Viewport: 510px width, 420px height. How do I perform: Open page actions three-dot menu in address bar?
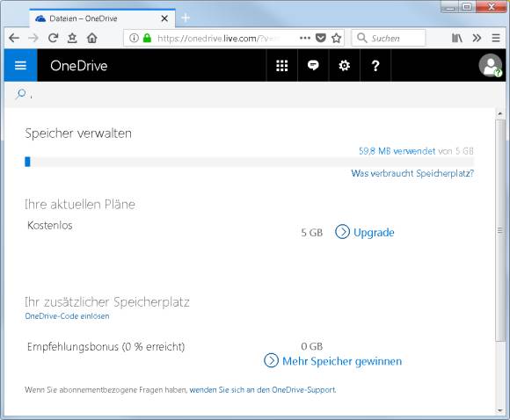click(x=305, y=39)
